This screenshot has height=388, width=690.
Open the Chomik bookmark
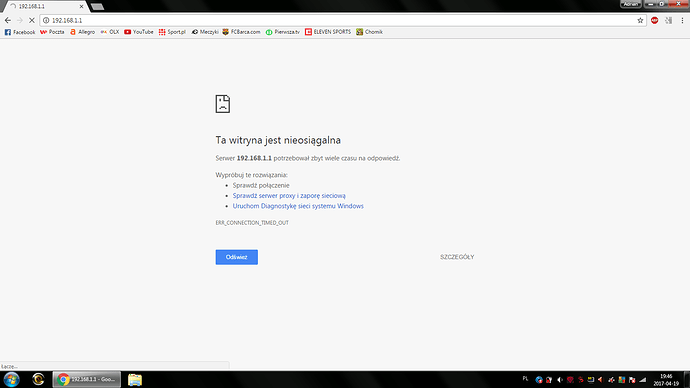[x=369, y=32]
